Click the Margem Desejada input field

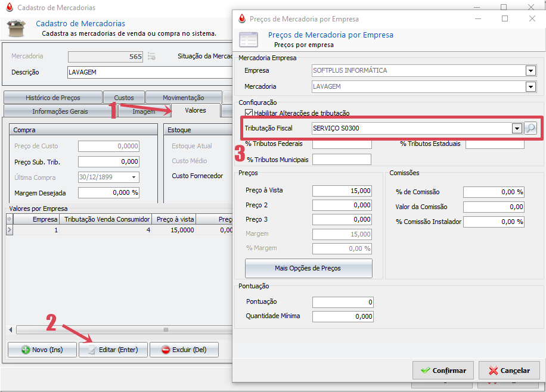click(108, 193)
